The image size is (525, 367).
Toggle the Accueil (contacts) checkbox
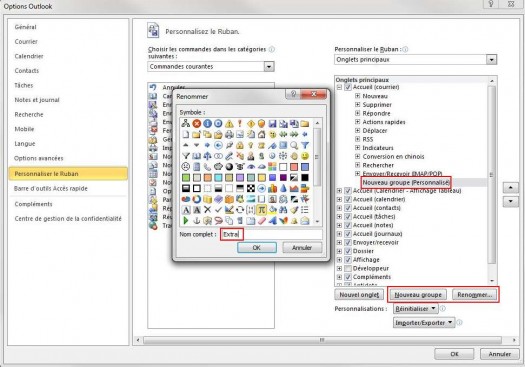point(348,208)
